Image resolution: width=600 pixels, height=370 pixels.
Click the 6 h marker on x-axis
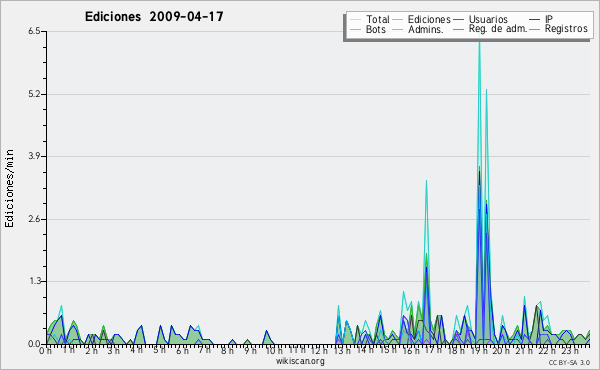tap(183, 351)
